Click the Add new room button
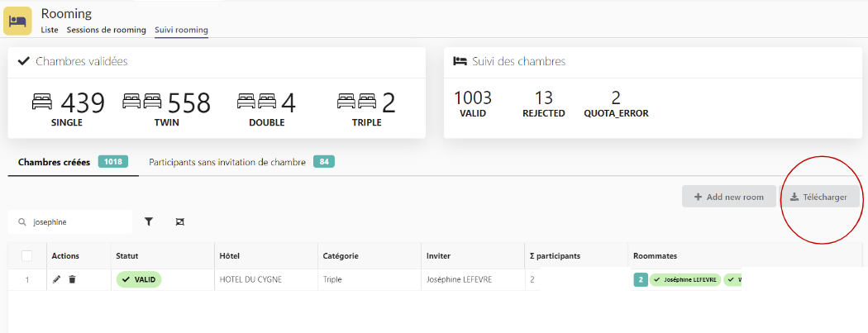Screen dimensions: 868x333 tap(728, 197)
